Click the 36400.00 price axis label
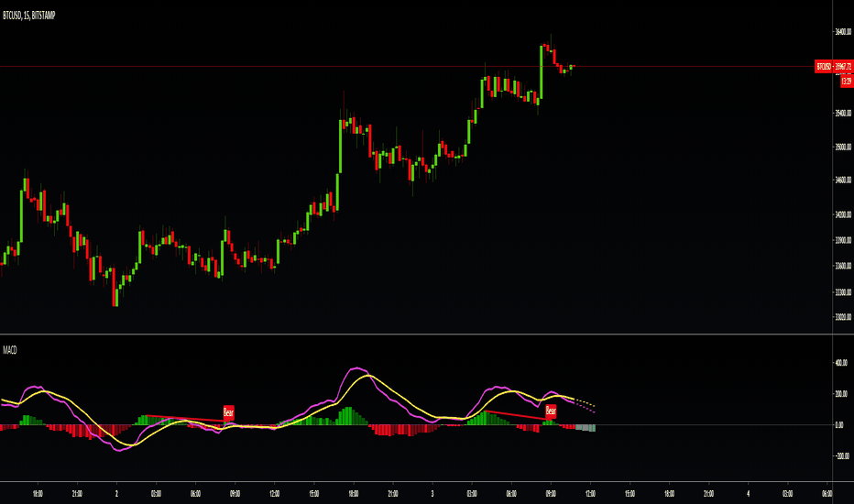854x504 pixels. 843,31
